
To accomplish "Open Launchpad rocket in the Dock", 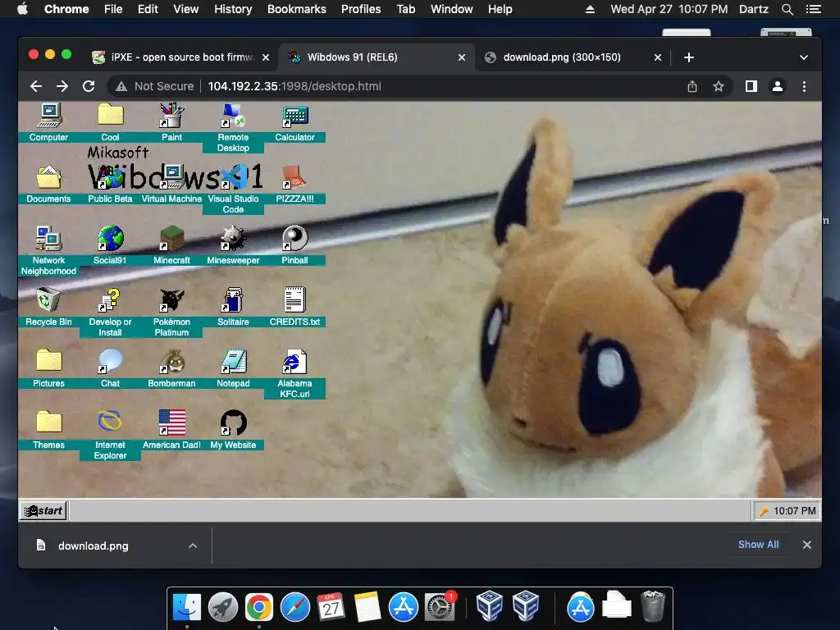I will pos(223,608).
